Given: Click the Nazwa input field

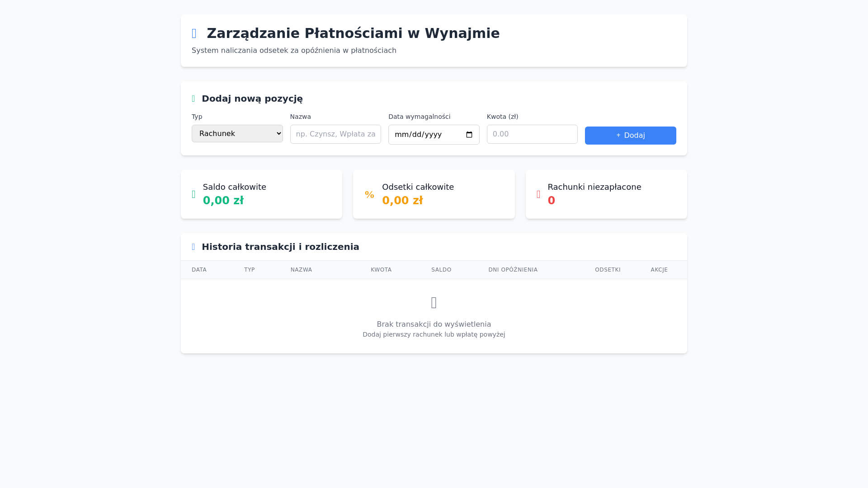Looking at the screenshot, I should [335, 134].
